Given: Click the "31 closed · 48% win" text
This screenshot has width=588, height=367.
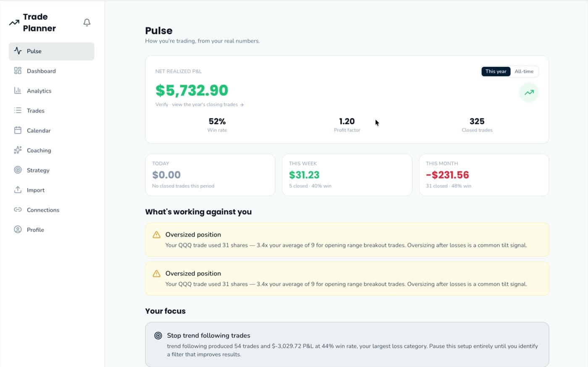Looking at the screenshot, I should tap(449, 186).
